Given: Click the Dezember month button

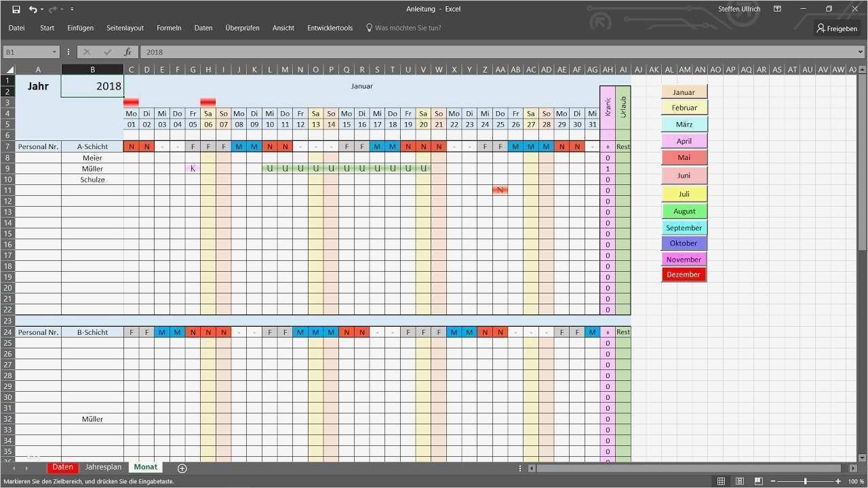Looking at the screenshot, I should pyautogui.click(x=684, y=274).
